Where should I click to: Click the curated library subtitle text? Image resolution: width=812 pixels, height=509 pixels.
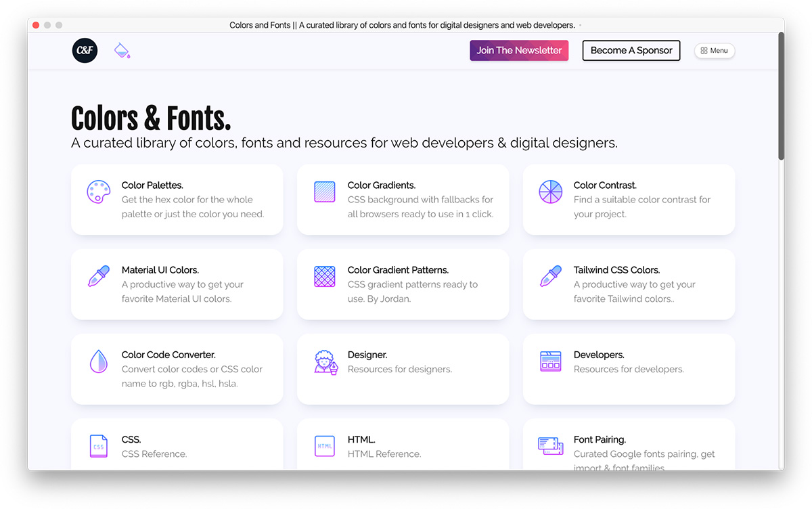pos(344,143)
